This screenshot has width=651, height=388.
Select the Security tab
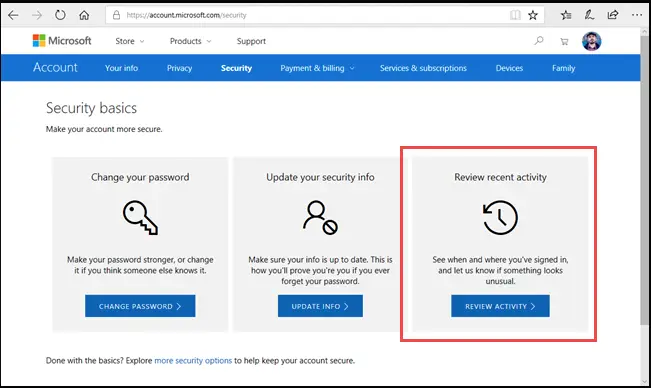(236, 68)
